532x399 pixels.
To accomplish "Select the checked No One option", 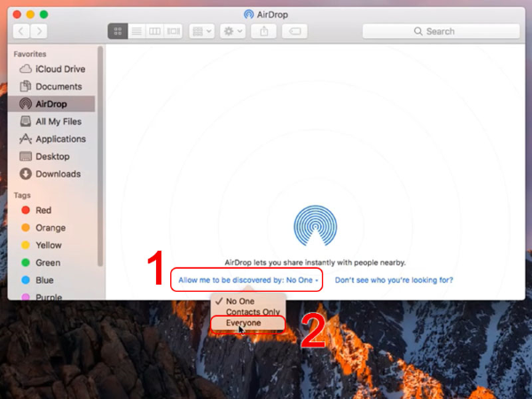I will click(240, 301).
